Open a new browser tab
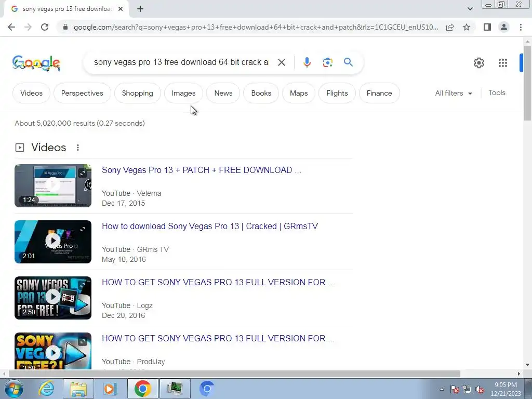532x399 pixels. (x=140, y=9)
